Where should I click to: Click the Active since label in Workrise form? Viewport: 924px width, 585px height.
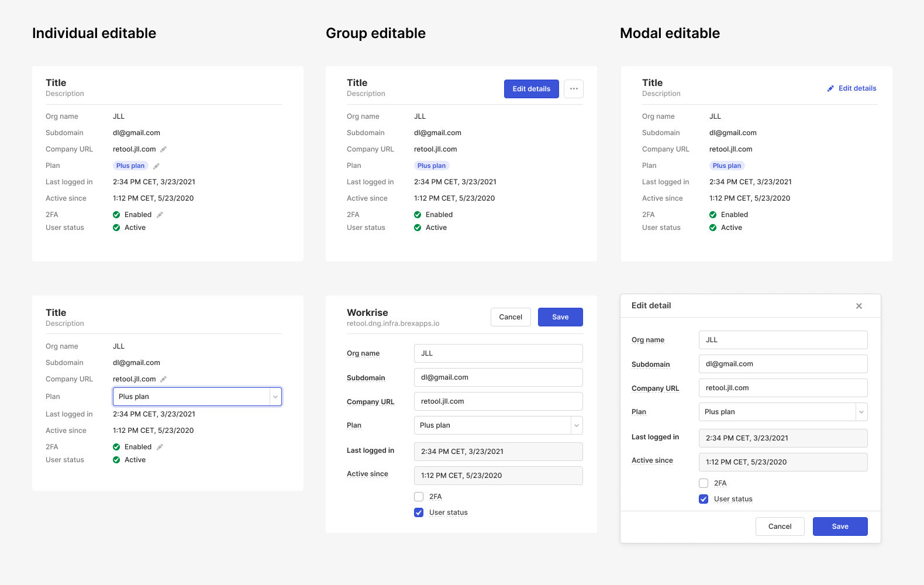pos(367,474)
